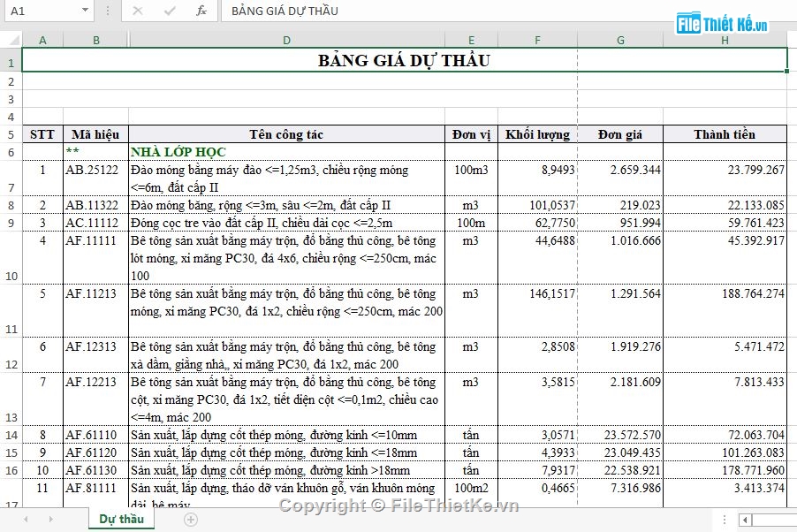Select the NHÀ LỚP HỌC cell
797x532 pixels.
[286, 152]
